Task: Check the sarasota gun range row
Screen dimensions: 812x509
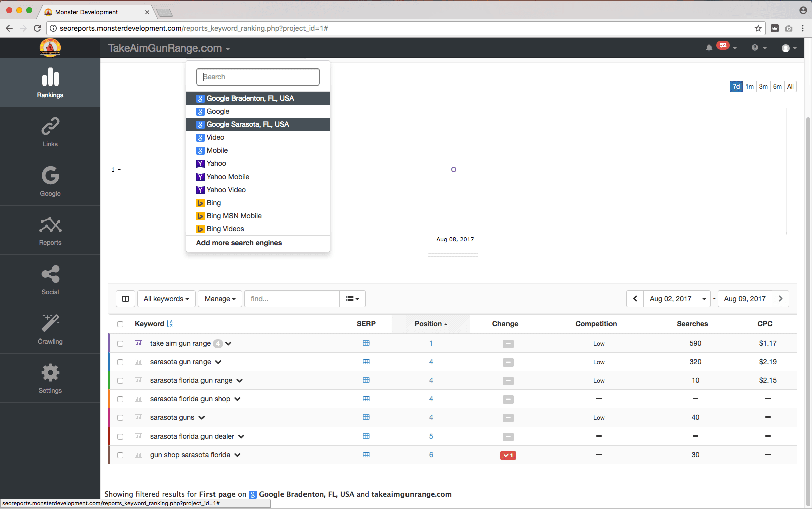Action: click(120, 362)
